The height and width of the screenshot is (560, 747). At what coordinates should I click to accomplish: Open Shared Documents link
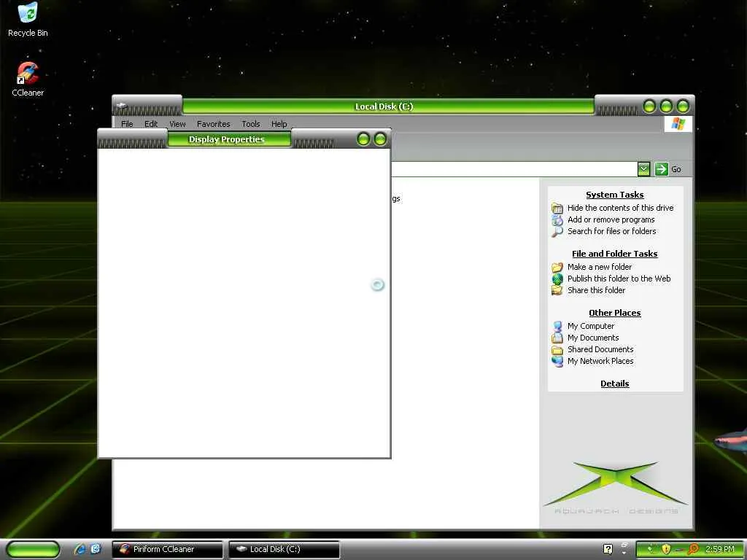point(600,349)
